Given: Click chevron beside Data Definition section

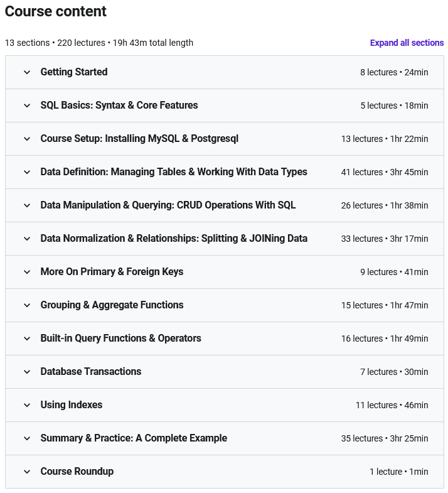Looking at the screenshot, I should tap(27, 172).
